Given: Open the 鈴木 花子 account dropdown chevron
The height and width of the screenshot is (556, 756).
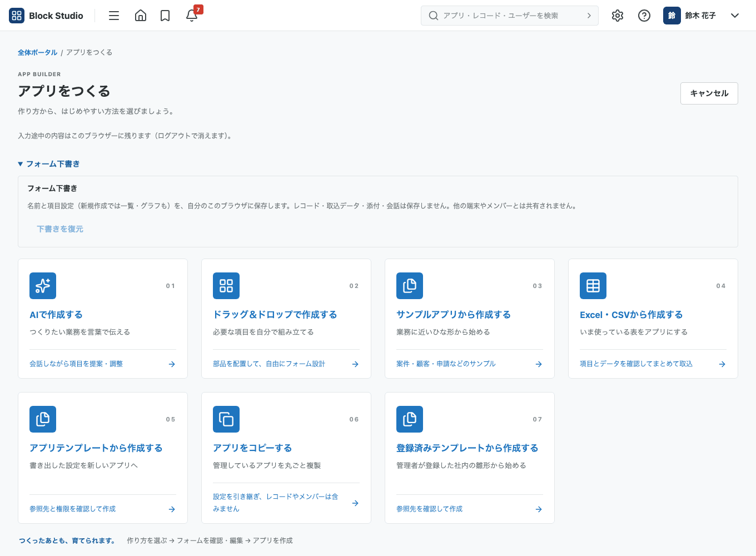Looking at the screenshot, I should [735, 16].
